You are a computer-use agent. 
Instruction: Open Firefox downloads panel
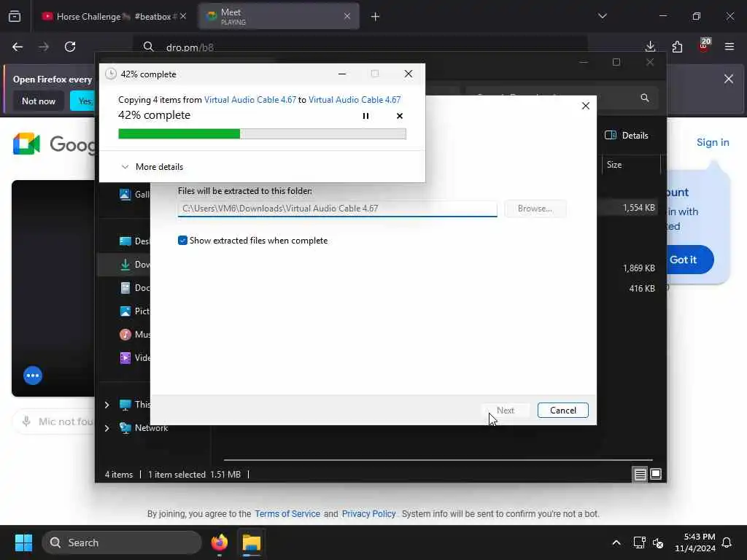tap(650, 47)
